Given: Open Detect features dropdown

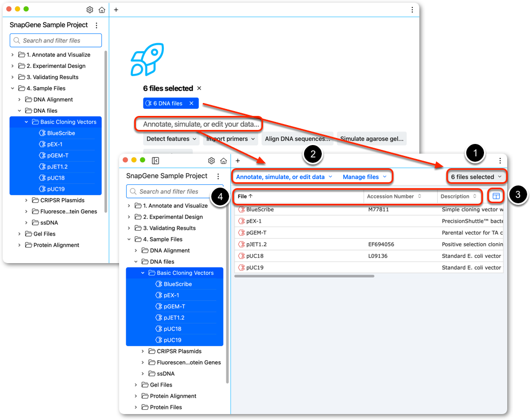Looking at the screenshot, I should 171,139.
